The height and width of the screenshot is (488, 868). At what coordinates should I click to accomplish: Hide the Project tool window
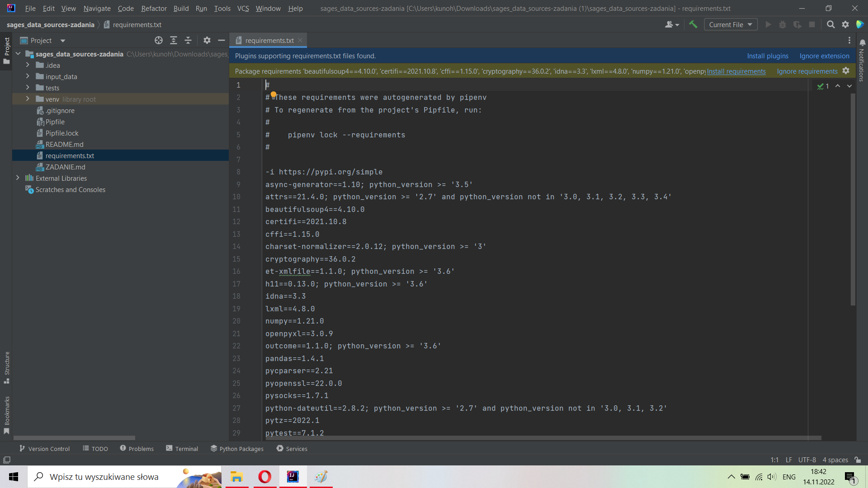coord(222,40)
